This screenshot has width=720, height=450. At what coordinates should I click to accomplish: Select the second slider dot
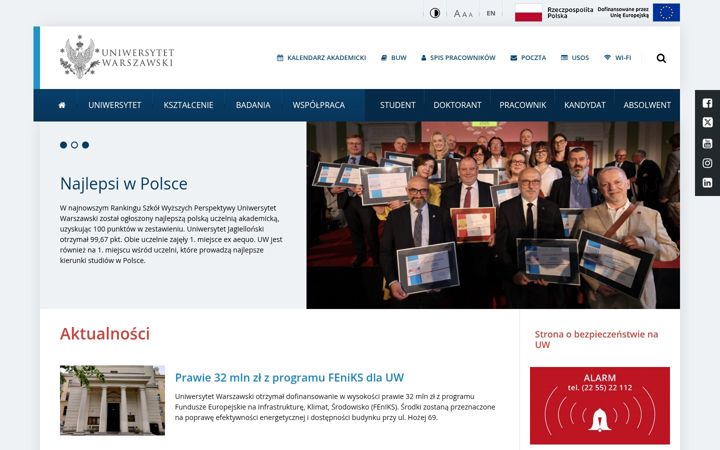[x=74, y=145]
